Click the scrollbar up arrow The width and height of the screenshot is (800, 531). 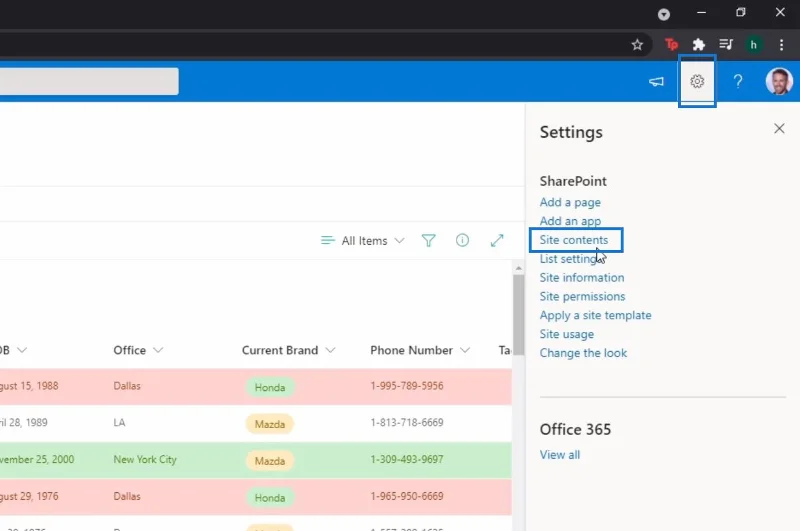click(x=518, y=268)
